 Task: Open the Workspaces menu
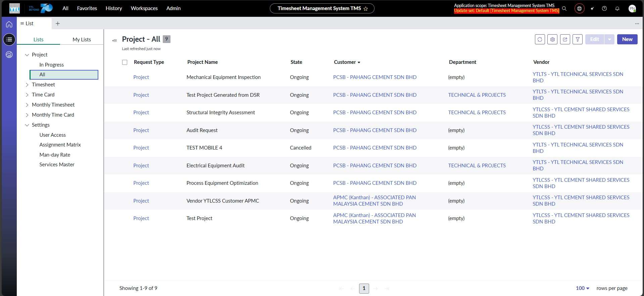(144, 8)
